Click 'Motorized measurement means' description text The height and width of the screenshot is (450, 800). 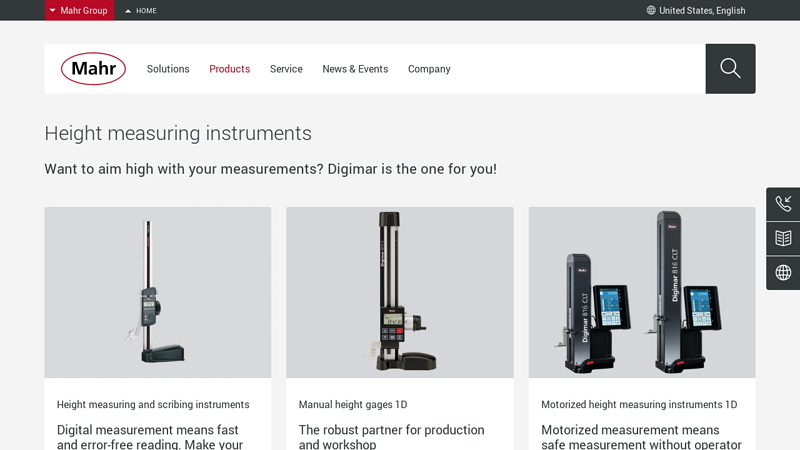click(x=641, y=437)
